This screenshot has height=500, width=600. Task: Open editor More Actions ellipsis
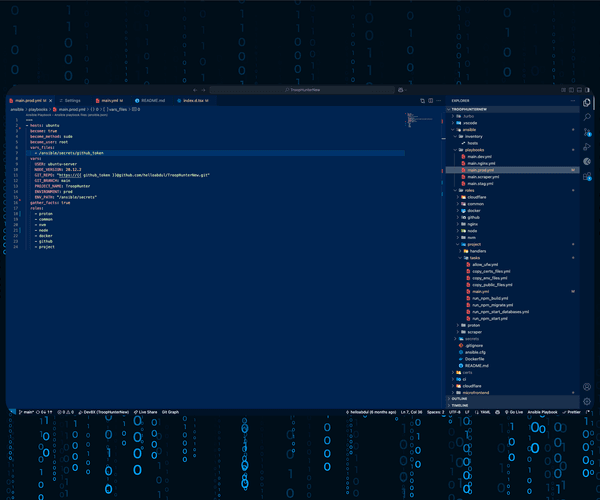click(x=439, y=101)
